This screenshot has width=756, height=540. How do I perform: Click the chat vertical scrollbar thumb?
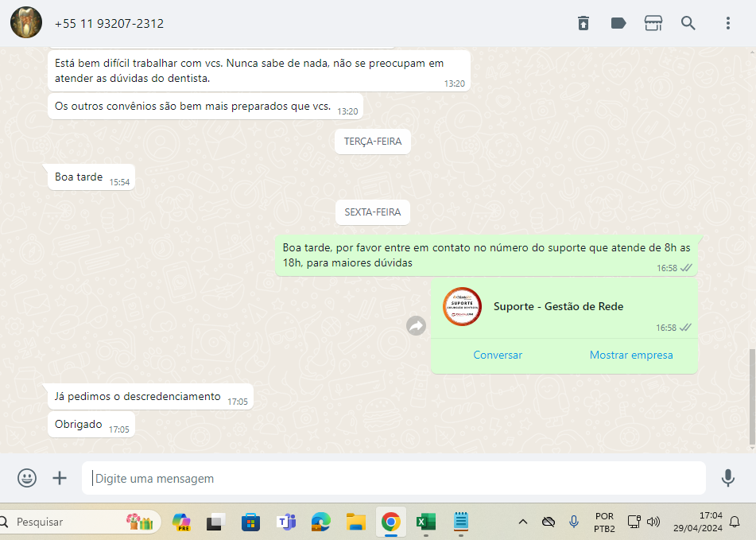pos(752,398)
